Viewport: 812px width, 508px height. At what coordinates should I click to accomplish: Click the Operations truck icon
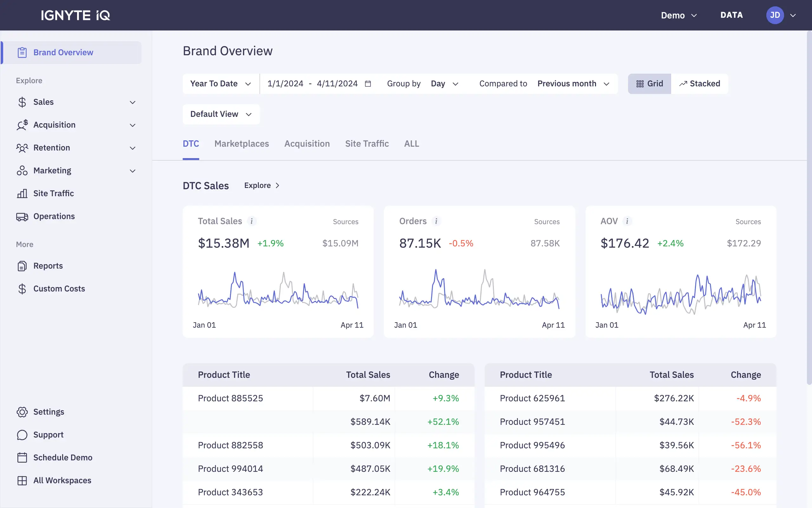pos(22,217)
